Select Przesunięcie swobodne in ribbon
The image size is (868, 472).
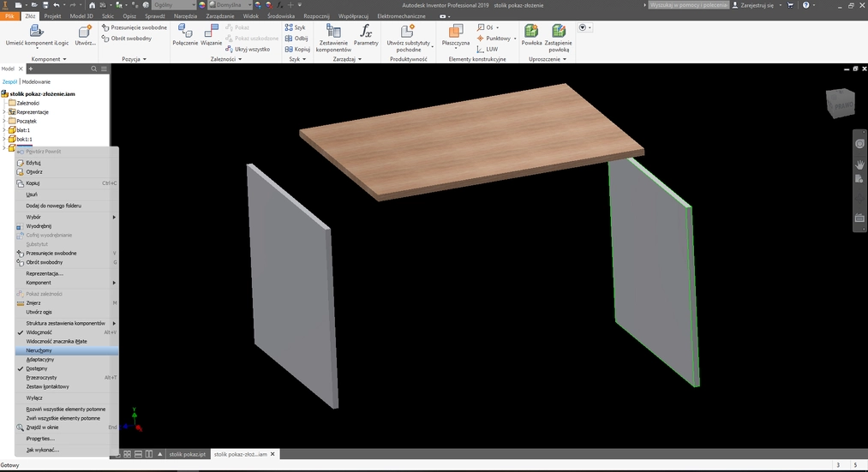tap(134, 27)
